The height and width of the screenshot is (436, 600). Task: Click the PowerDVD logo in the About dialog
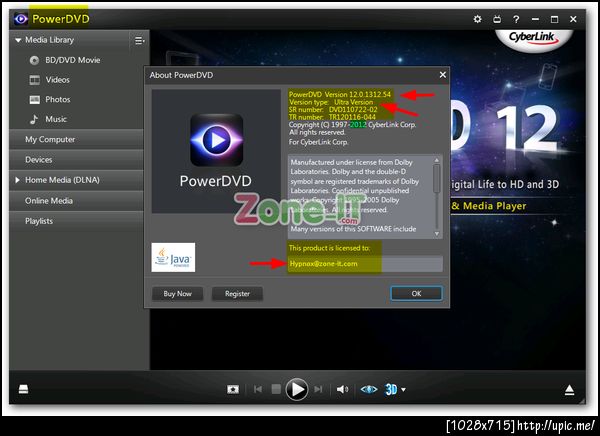pos(217,140)
